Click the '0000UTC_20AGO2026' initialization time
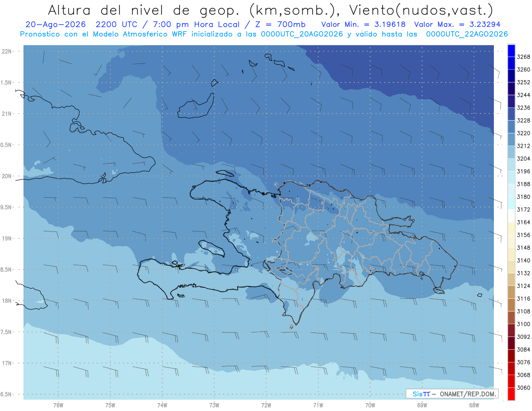The image size is (532, 411). tap(302, 34)
